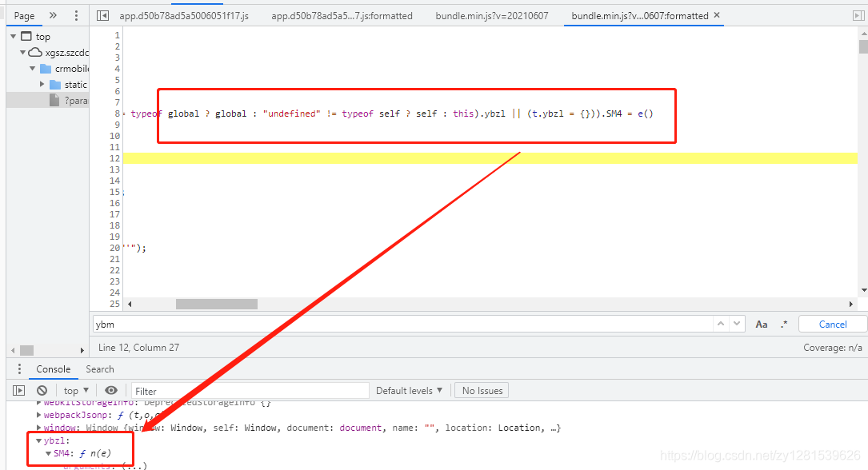Viewport: 868px width, 470px height.
Task: Click the crmobile folder icon
Action: 46,69
